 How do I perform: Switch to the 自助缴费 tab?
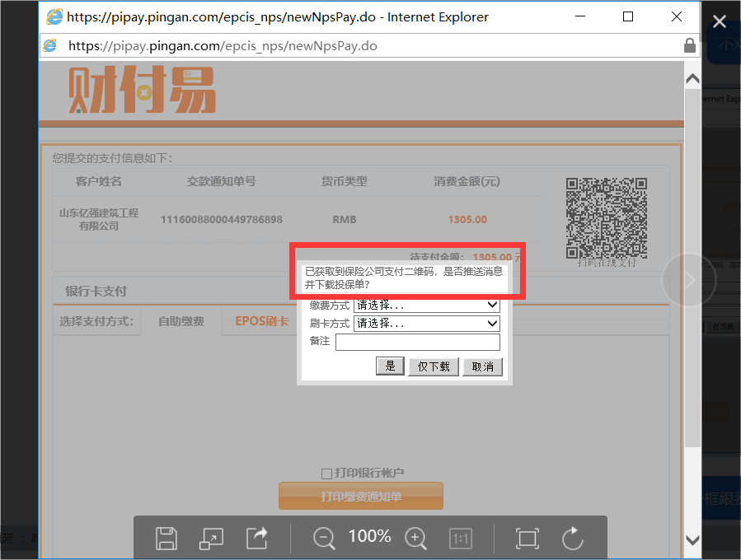[x=181, y=321]
